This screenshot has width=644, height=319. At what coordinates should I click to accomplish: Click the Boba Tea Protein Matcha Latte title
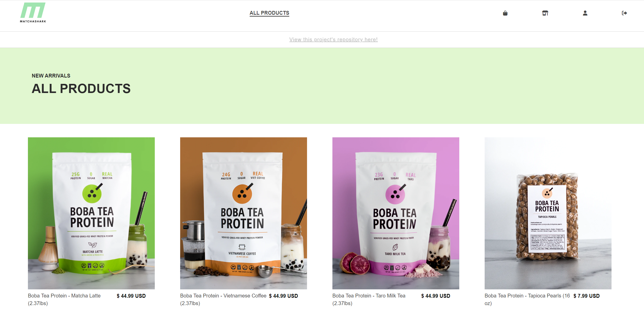(64, 299)
